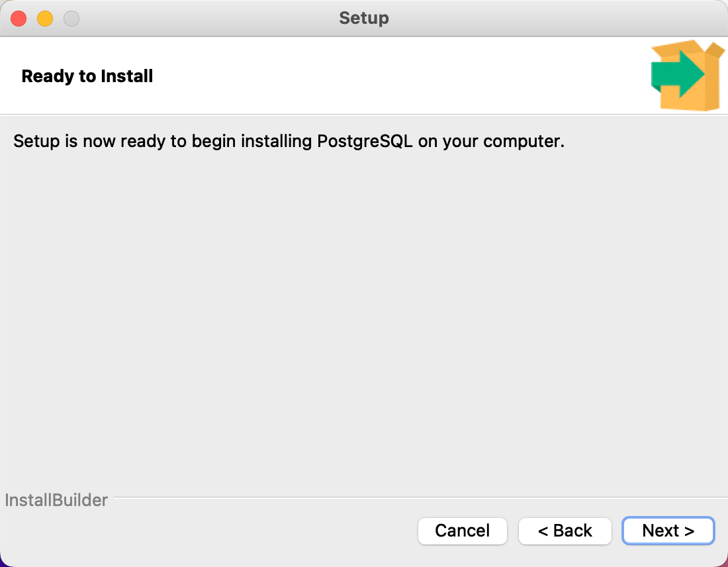The width and height of the screenshot is (728, 567).
Task: Go back with the Back button
Action: click(x=565, y=531)
